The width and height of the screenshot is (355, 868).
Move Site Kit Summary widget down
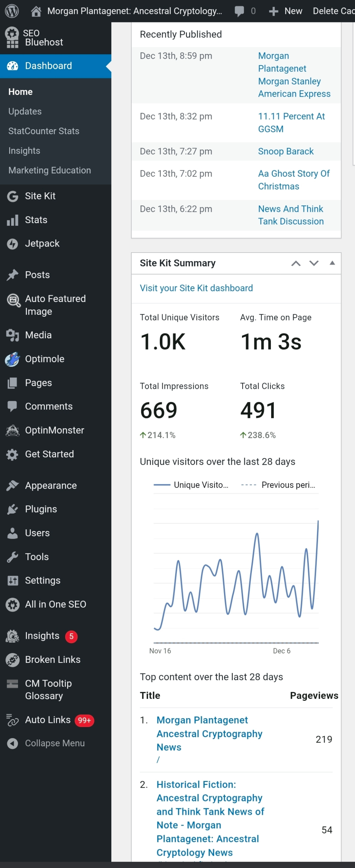coord(314,263)
